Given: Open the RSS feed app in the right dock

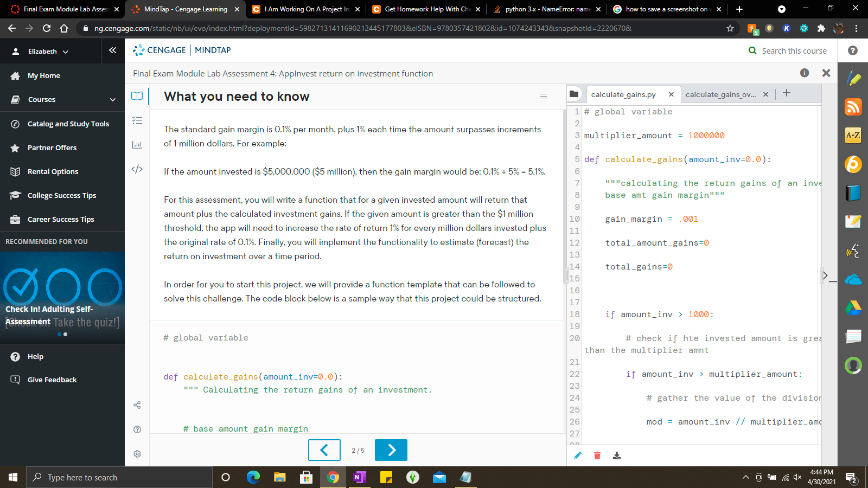Looking at the screenshot, I should click(853, 107).
